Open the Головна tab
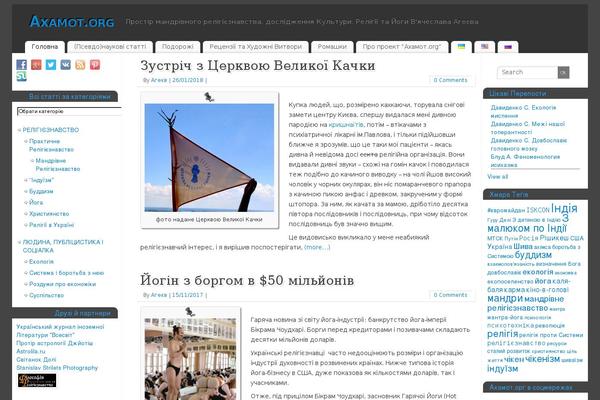The width and height of the screenshot is (600, 400). tap(45, 47)
